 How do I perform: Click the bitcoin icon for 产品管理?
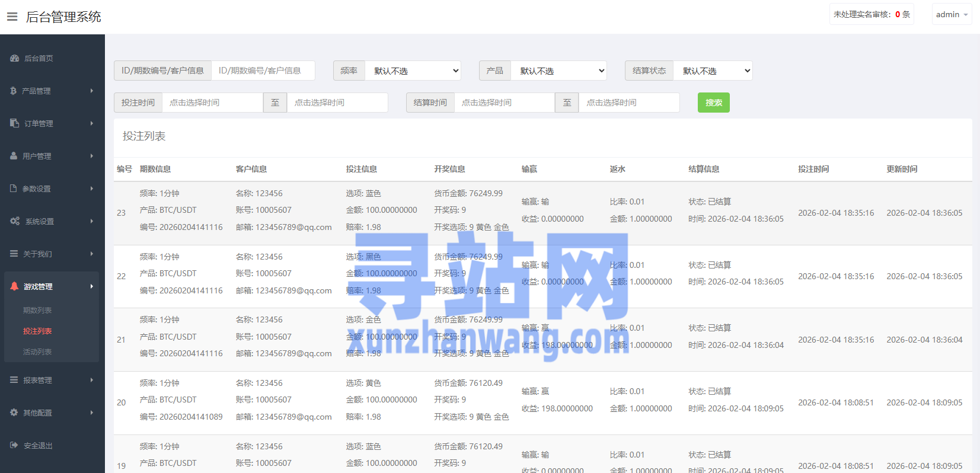[14, 91]
